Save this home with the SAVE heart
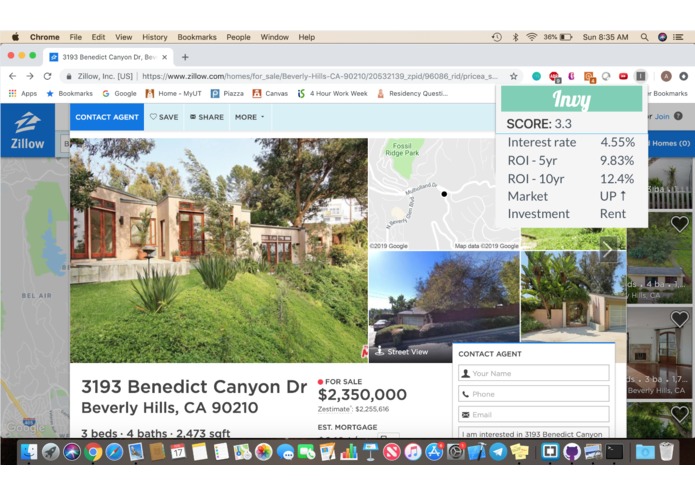The image size is (695, 494). pyautogui.click(x=164, y=117)
